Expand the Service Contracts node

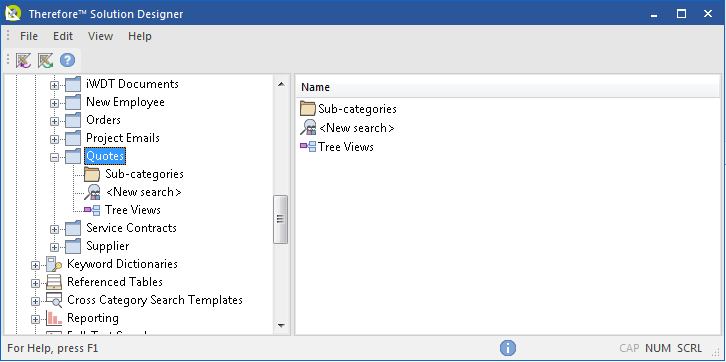(x=55, y=230)
